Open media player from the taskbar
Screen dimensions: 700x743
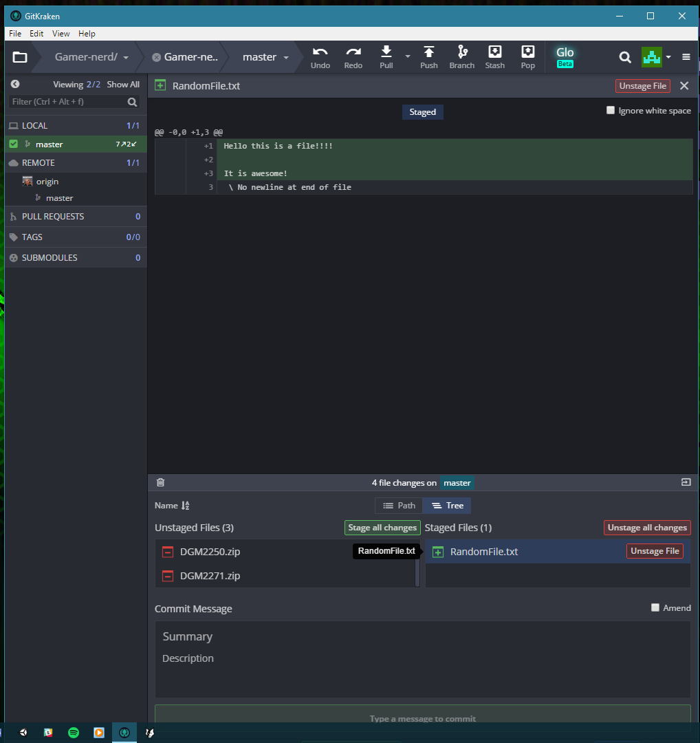(x=98, y=733)
